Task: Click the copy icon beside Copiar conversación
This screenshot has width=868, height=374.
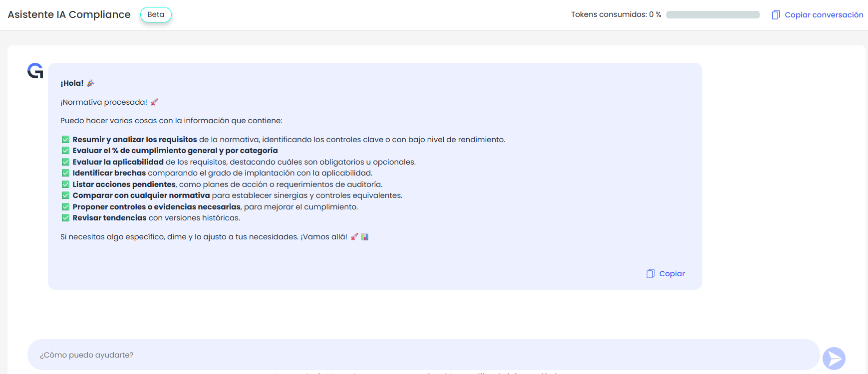Action: tap(776, 15)
